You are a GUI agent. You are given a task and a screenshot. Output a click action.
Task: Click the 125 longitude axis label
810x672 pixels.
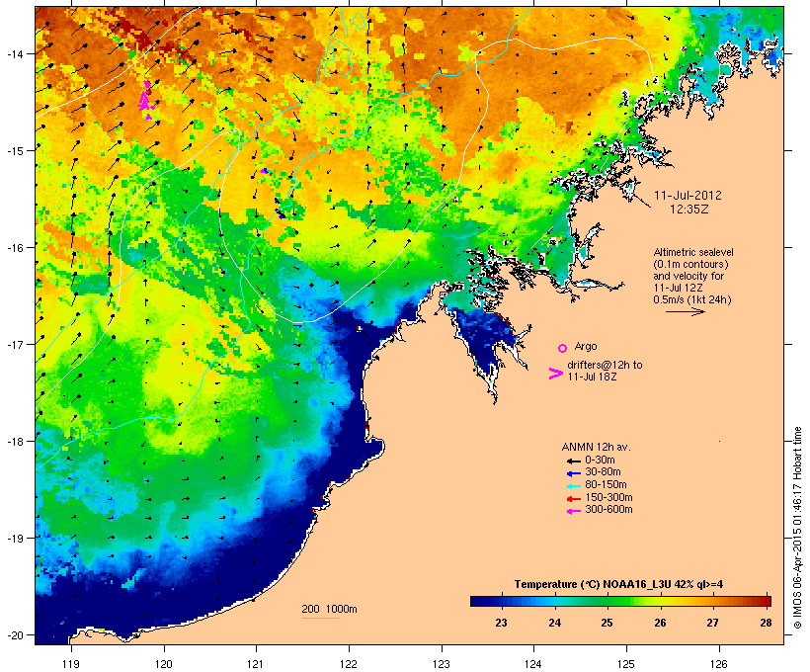coord(626,664)
